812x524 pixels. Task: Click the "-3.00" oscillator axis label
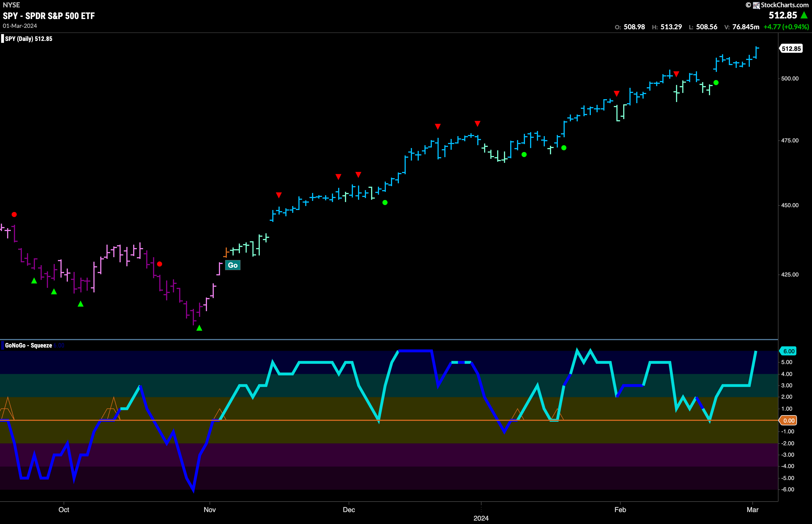coord(788,455)
